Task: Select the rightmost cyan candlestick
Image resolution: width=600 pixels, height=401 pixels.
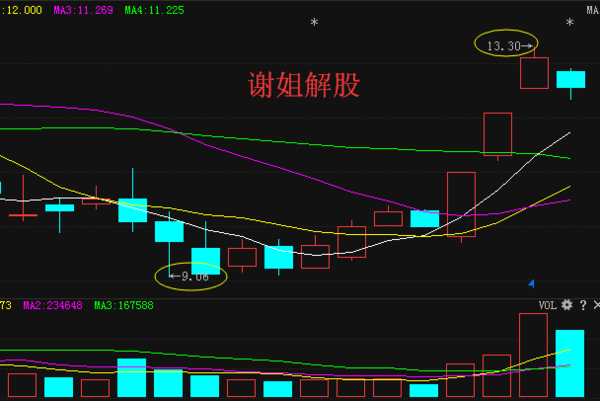Action: pos(570,79)
